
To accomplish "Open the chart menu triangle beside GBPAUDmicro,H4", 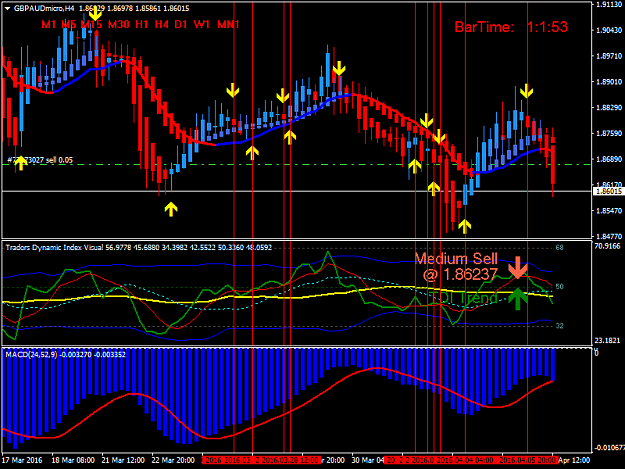I will (7, 8).
